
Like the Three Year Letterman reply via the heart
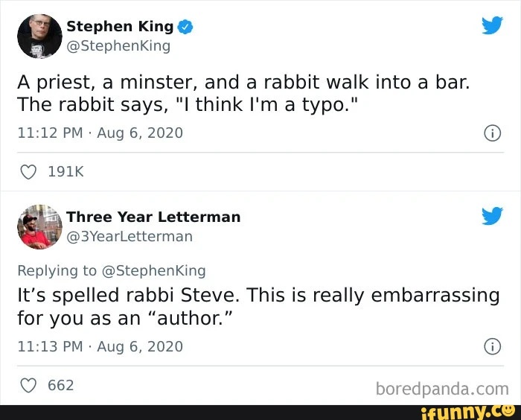(28, 386)
